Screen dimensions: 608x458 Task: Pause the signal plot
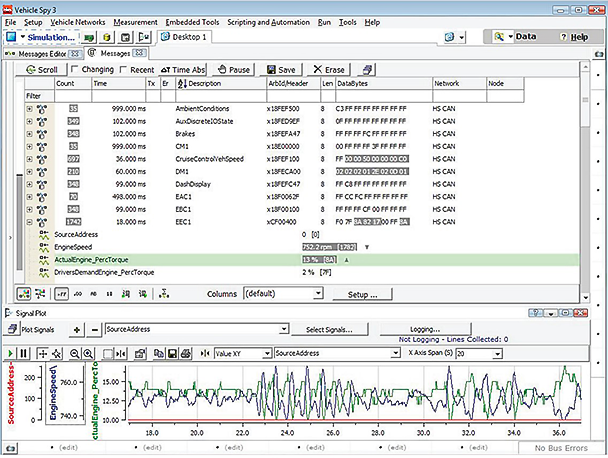click(23, 353)
